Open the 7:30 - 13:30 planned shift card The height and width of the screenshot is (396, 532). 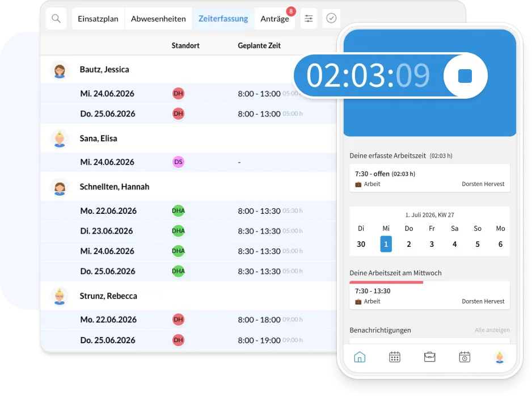tap(429, 296)
